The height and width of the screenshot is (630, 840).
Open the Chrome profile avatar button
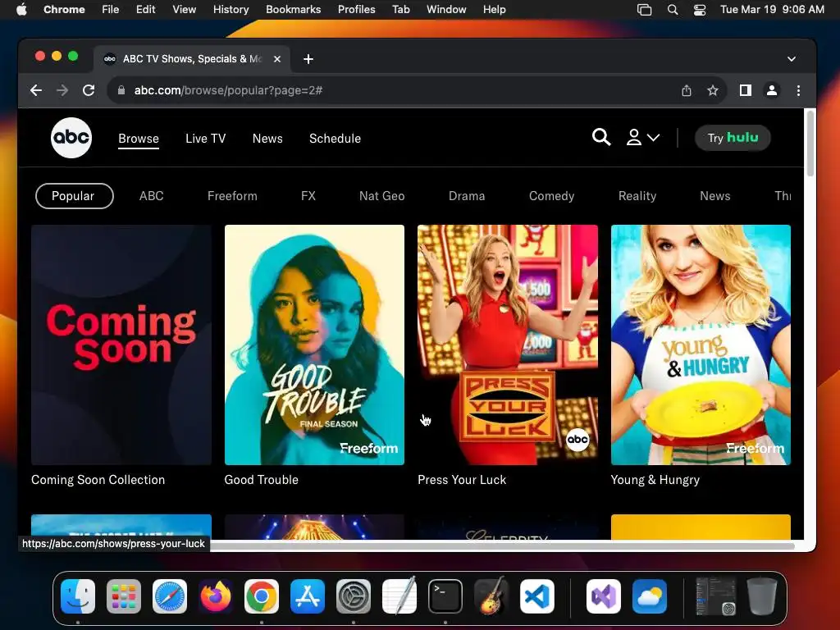tap(771, 90)
